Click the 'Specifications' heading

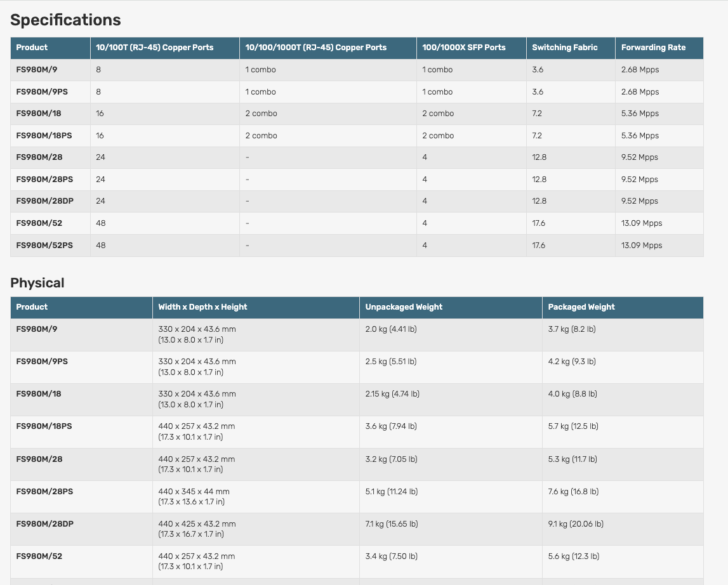click(x=65, y=20)
